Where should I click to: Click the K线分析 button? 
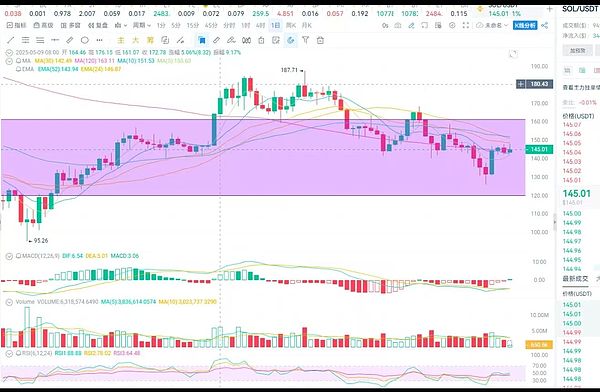click(x=525, y=25)
